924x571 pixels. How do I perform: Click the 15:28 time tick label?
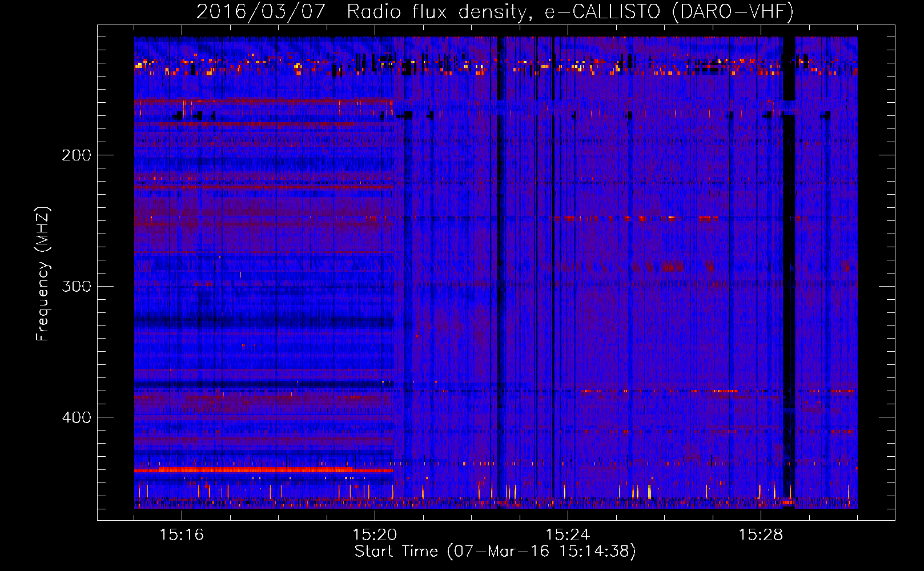[761, 534]
